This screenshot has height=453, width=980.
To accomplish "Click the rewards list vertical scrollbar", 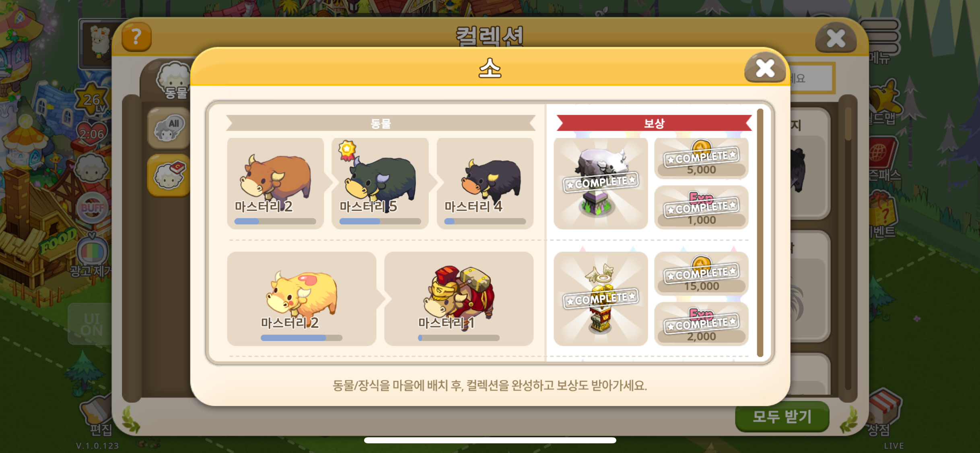I will coord(760,232).
